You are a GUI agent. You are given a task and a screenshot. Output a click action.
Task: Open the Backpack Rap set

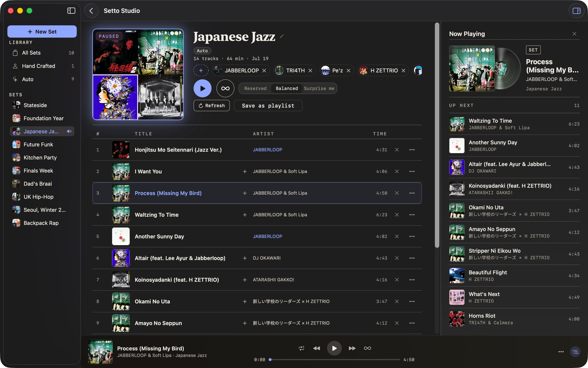point(42,223)
